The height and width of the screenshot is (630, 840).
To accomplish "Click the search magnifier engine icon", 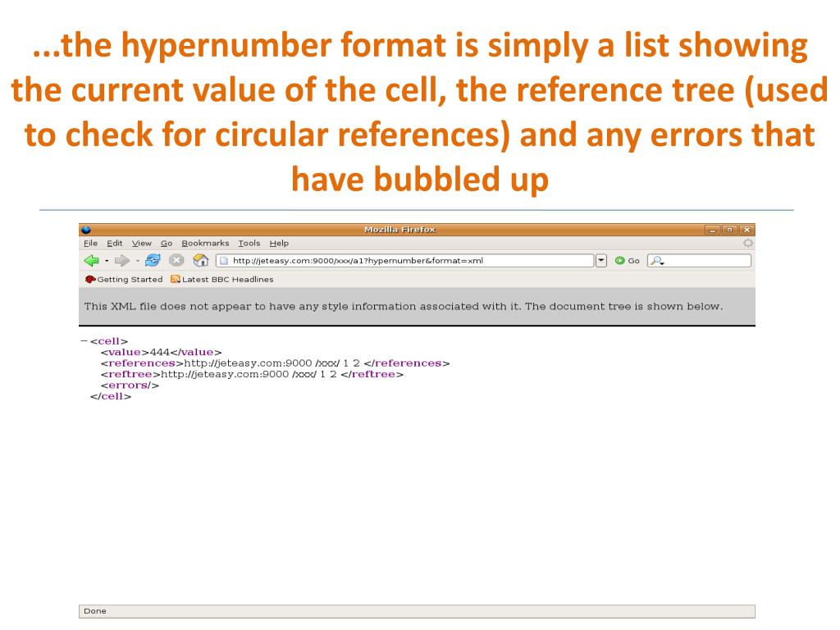I will 657,261.
